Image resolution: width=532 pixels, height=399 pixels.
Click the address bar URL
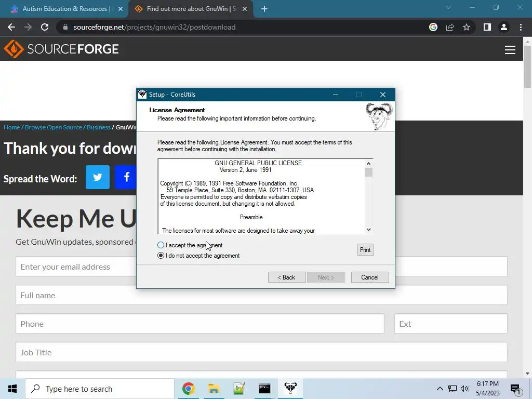click(154, 27)
